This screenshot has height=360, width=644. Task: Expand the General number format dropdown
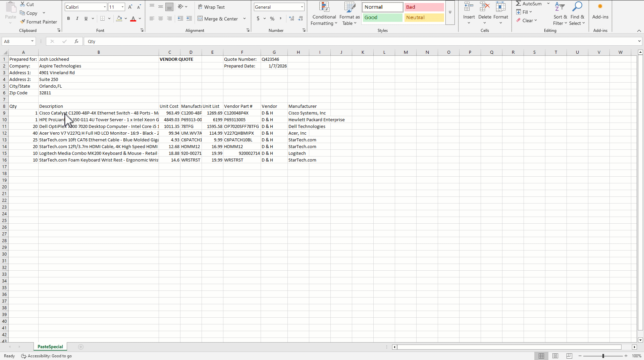[x=302, y=7]
